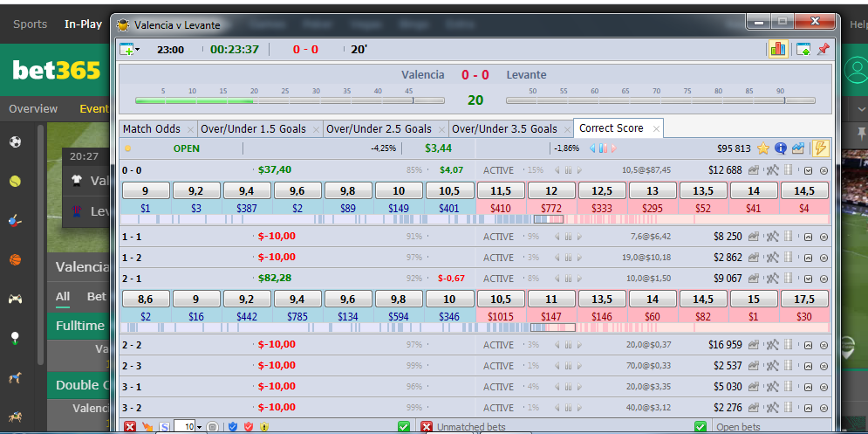This screenshot has width=868, height=434.
Task: Click the 0 - 0 price depth bar
Action: [475, 219]
